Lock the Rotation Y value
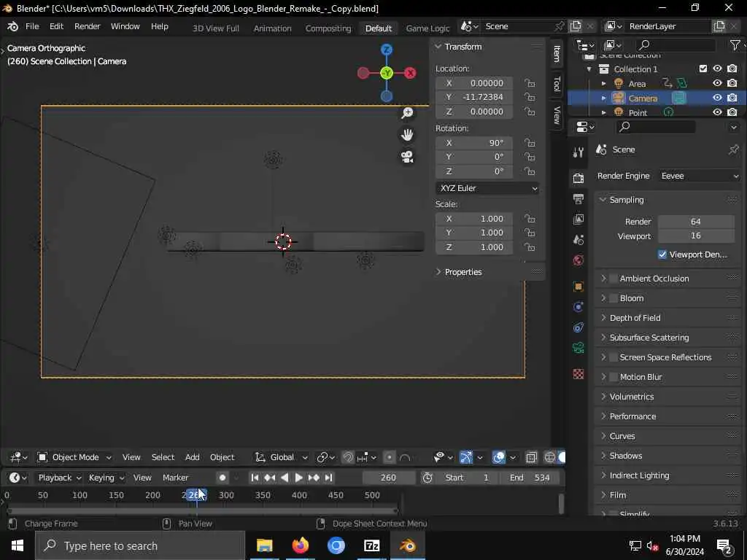Screen dimensions: 747x560 530,157
